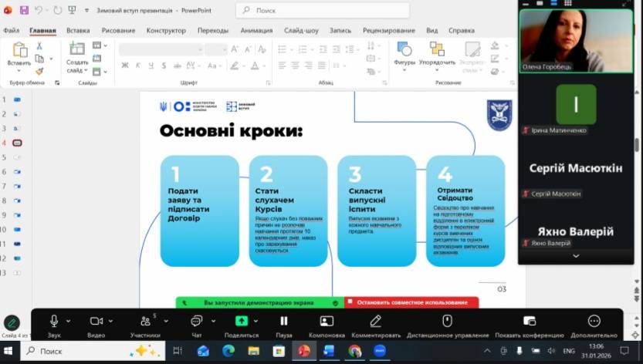Click the Показать конференцию icon
The height and width of the screenshot is (364, 643).
tap(529, 321)
